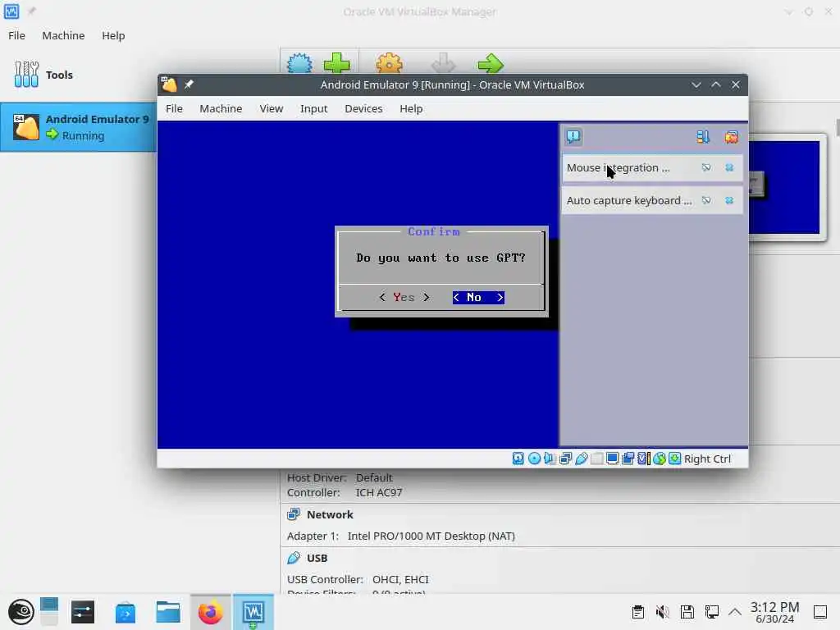Click the OHCI, EHCI USB controller value
The image size is (840, 630).
click(400, 579)
